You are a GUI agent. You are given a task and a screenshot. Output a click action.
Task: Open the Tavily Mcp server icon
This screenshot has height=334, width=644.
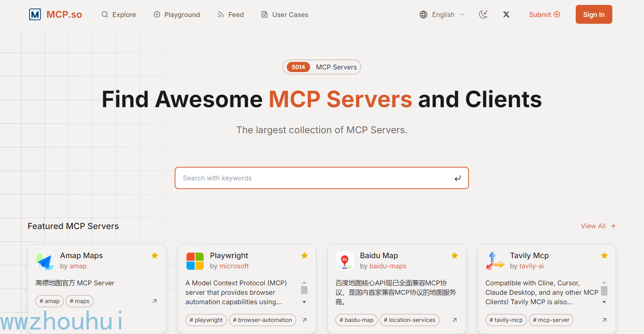[x=495, y=261]
